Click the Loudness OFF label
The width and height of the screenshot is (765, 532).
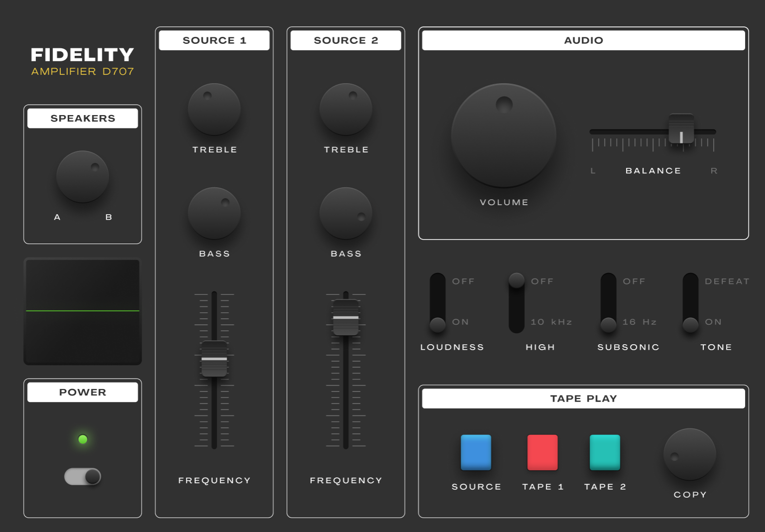pyautogui.click(x=463, y=281)
